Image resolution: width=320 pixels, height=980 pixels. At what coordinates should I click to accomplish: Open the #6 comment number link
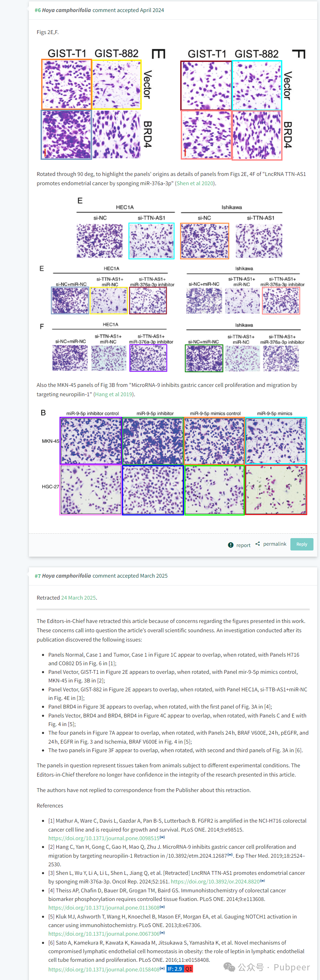pyautogui.click(x=38, y=10)
